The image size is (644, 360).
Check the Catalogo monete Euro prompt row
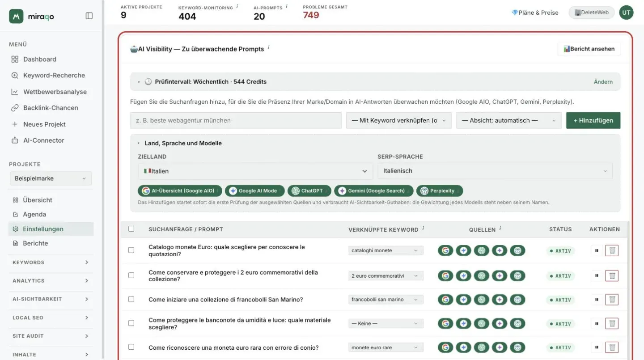pos(131,250)
